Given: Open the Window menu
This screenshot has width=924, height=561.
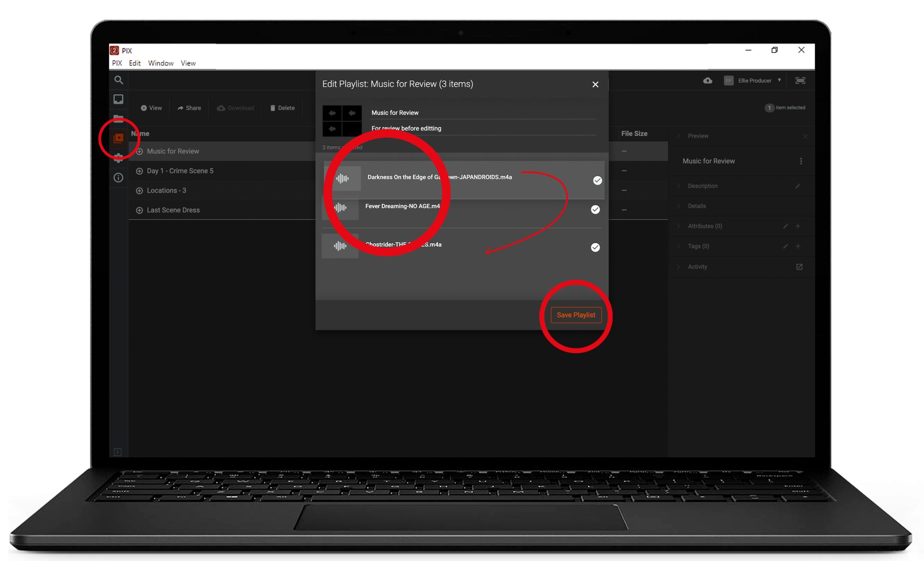Looking at the screenshot, I should pyautogui.click(x=161, y=63).
